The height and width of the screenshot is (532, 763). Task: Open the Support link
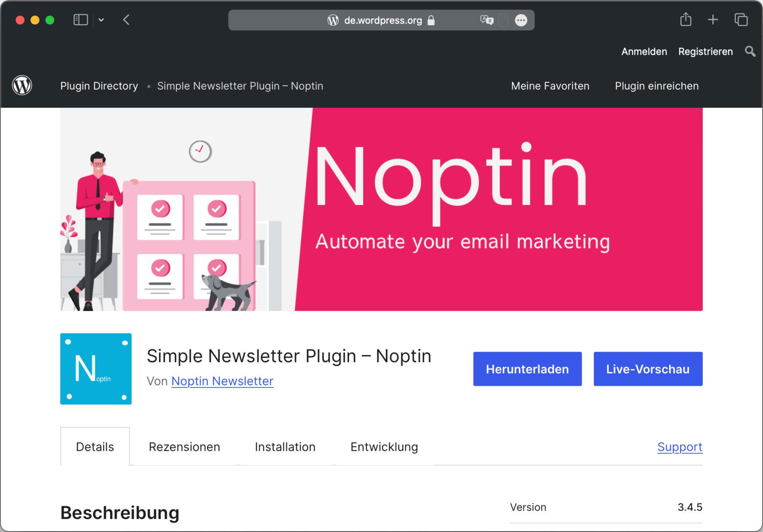tap(680, 447)
